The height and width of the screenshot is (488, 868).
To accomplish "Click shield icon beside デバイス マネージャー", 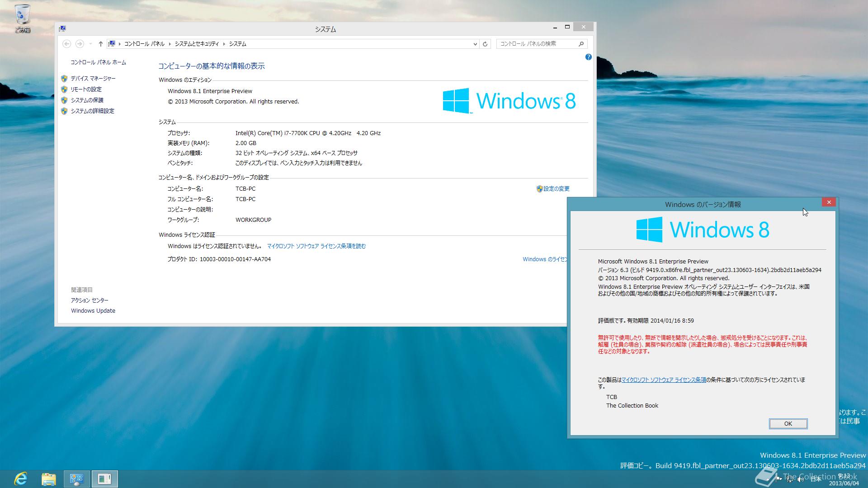I will tap(64, 79).
